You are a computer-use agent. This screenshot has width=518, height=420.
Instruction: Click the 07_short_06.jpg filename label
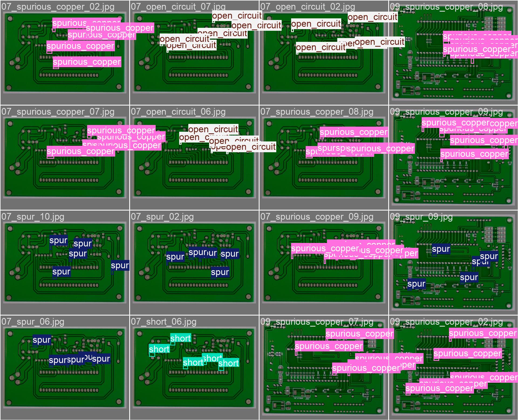pyautogui.click(x=163, y=322)
